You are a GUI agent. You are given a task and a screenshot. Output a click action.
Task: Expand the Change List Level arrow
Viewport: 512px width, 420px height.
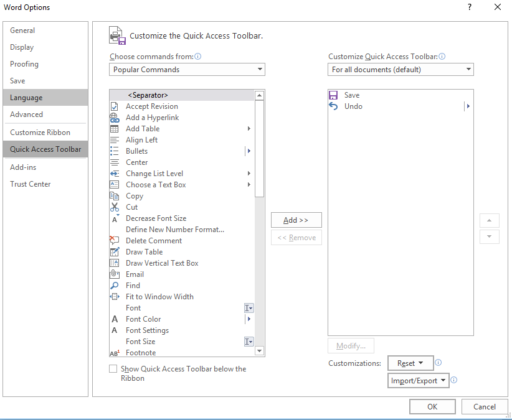point(249,174)
